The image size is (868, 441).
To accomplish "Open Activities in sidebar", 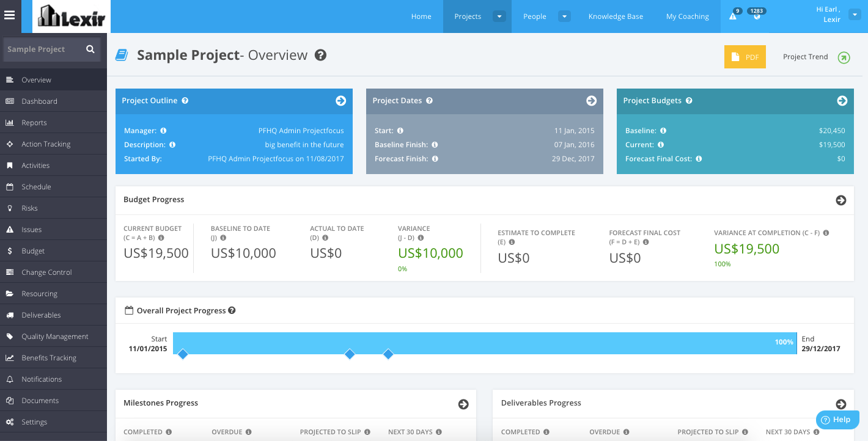I will point(53,166).
